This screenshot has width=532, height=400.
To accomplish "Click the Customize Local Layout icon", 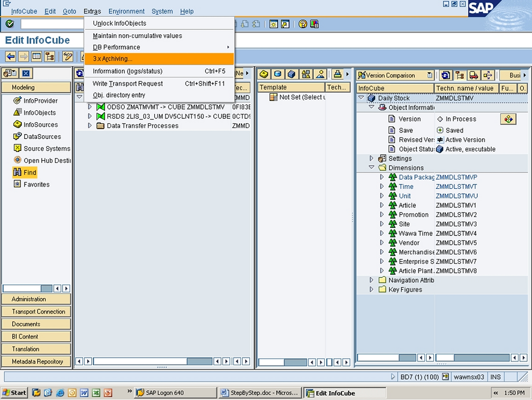I will [314, 24].
